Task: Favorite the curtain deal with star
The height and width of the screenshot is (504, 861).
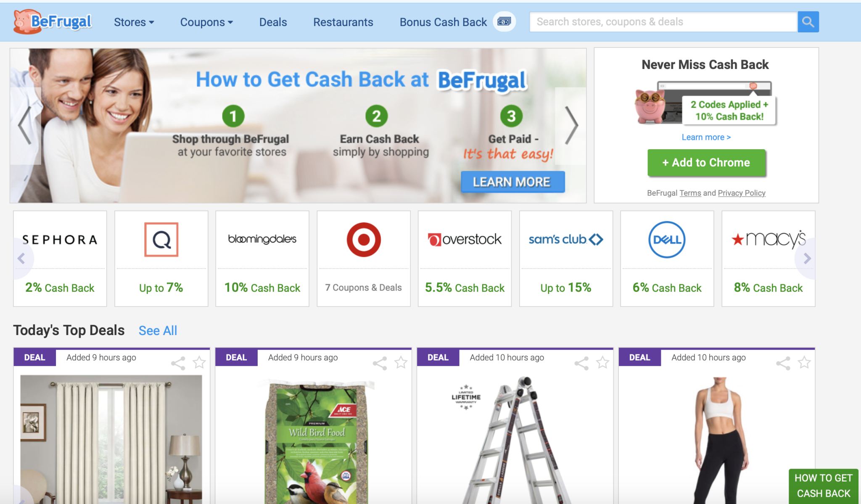Action: (199, 362)
